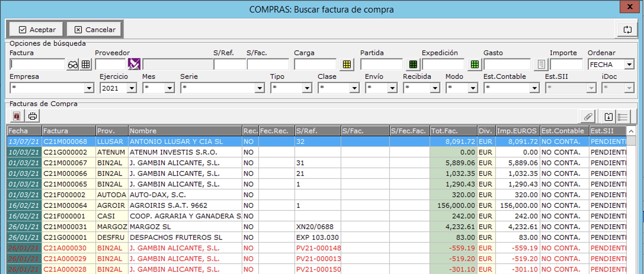Viewport: 644px width, 274px height.
Task: Click the export download icon
Action: coord(608,117)
